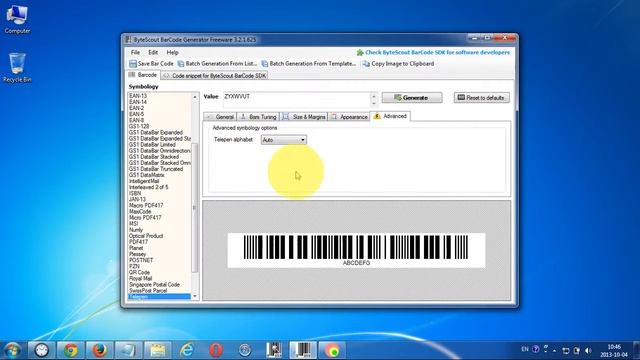Select POSTNET in the symbology list
640x360 pixels.
tap(141, 260)
